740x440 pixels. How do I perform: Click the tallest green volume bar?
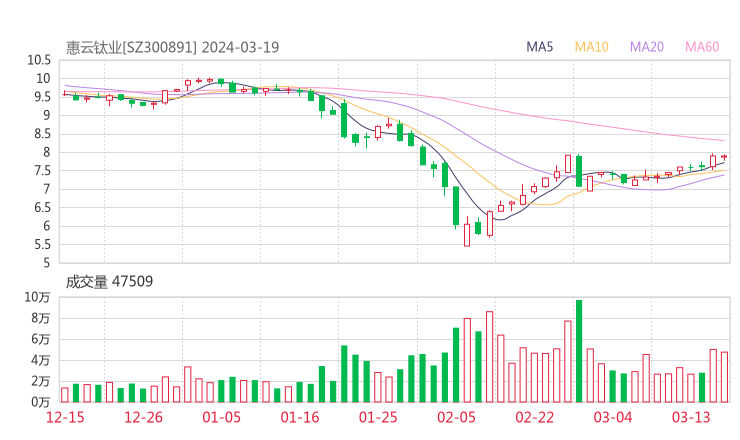click(x=579, y=351)
